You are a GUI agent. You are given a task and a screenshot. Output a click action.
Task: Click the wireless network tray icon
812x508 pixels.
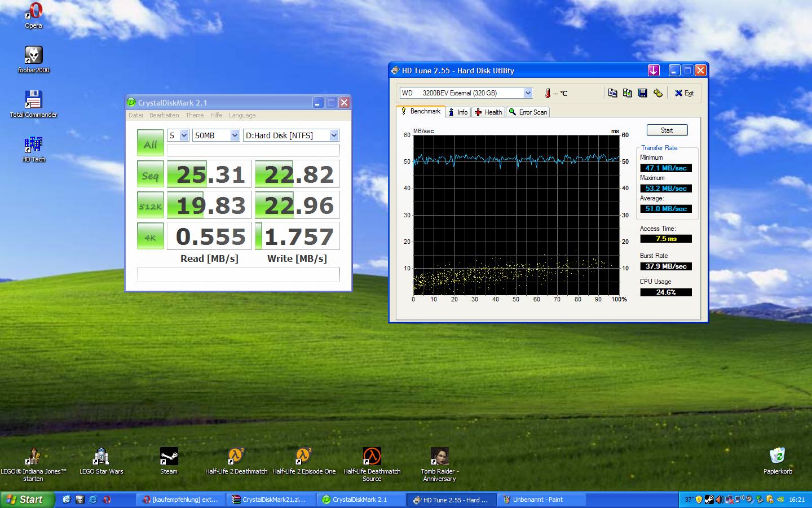(740, 499)
